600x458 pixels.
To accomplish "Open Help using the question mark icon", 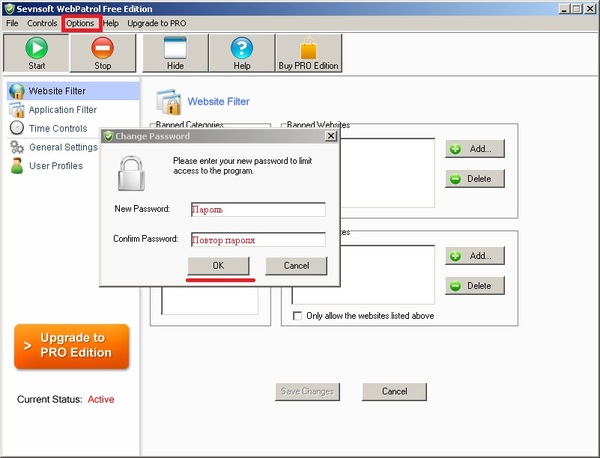I will coord(242,48).
